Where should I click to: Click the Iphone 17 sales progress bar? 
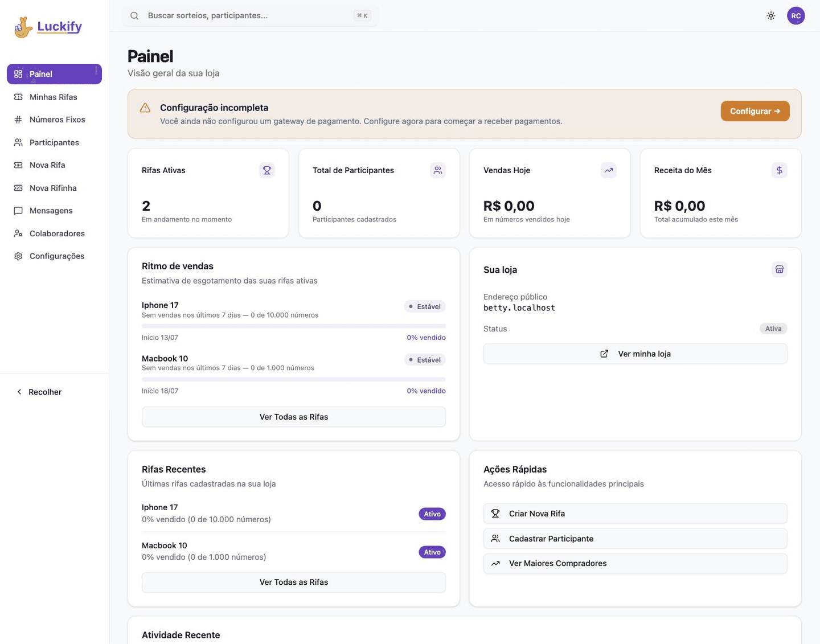(294, 326)
